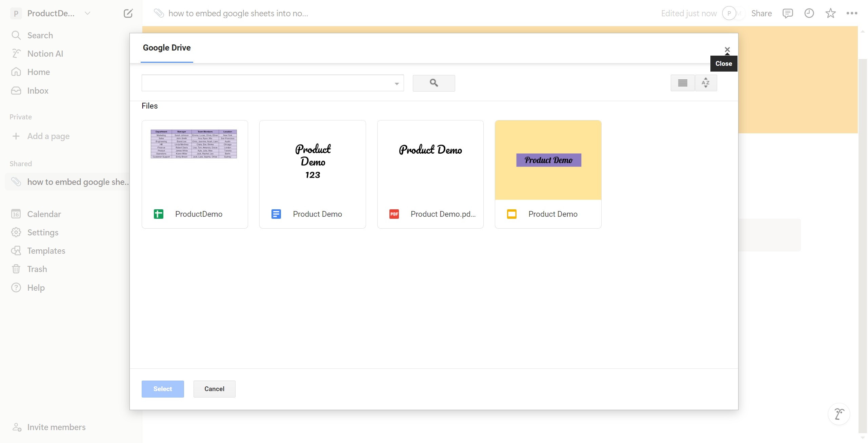The width and height of the screenshot is (868, 443).
Task: Click Share in the top bar
Action: coord(762,13)
